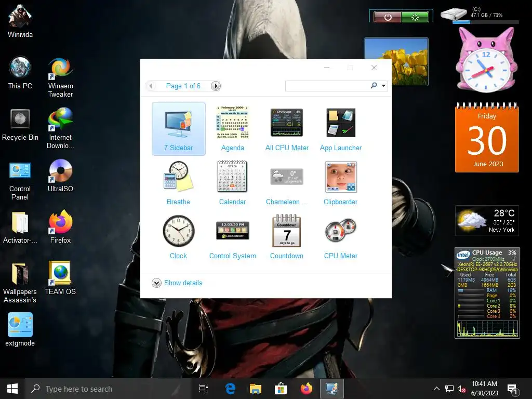Image resolution: width=532 pixels, height=399 pixels.
Task: Click the active gadgets taskbar button
Action: pos(332,389)
